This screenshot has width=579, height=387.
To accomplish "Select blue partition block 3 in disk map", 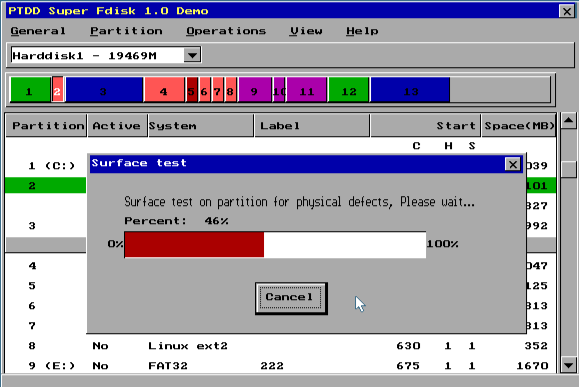I will coord(104,90).
